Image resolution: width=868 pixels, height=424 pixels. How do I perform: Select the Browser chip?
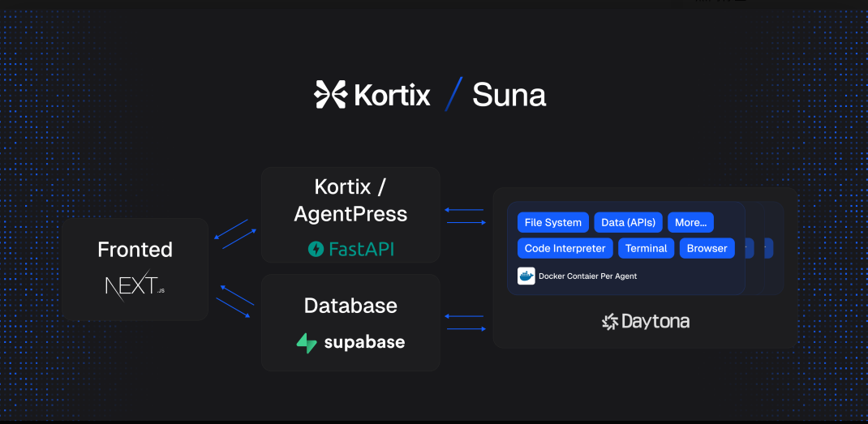point(707,248)
